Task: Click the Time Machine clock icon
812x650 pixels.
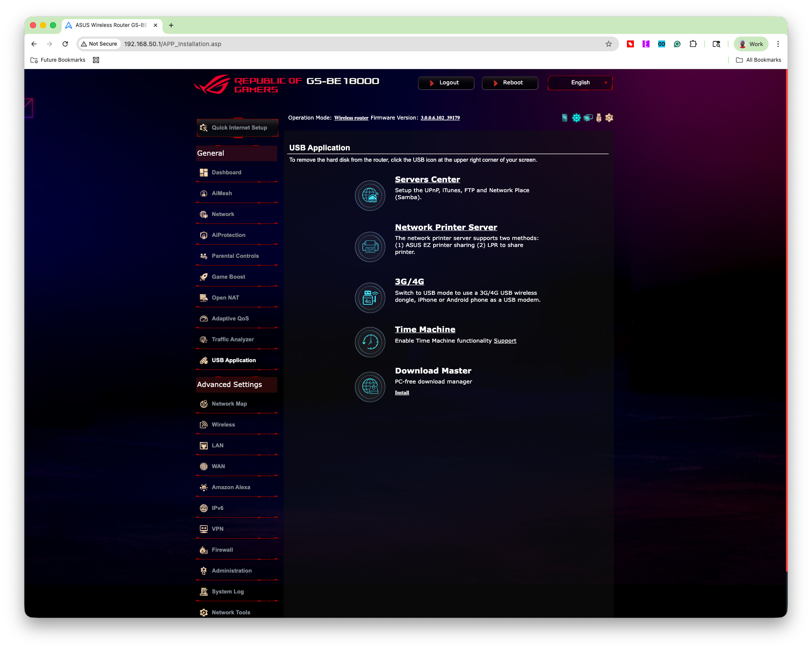Action: tap(370, 342)
